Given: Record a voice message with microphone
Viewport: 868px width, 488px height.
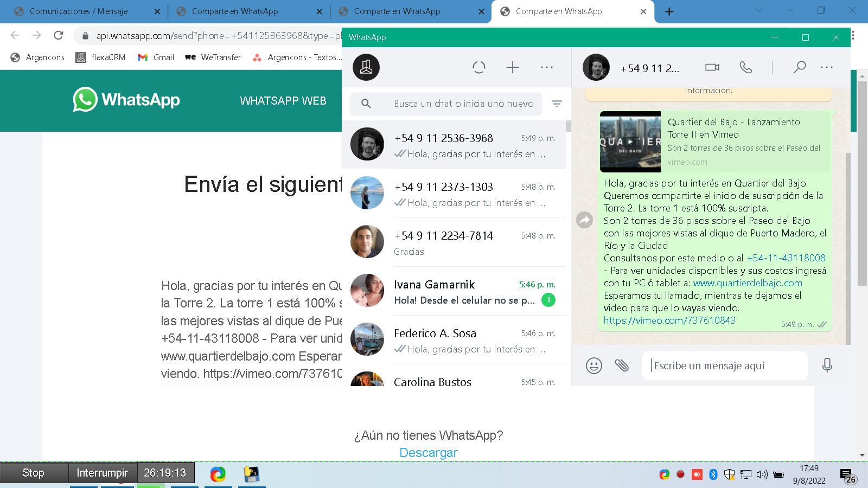Looking at the screenshot, I should (x=827, y=365).
